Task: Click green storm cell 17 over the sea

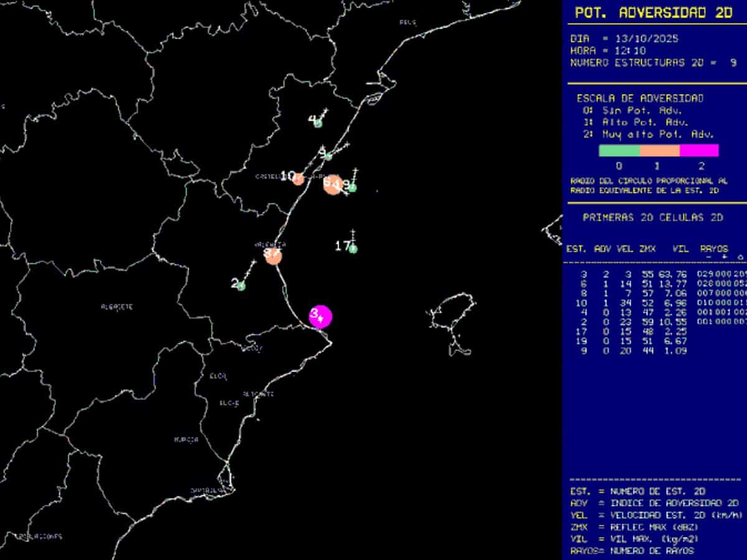Action: pos(353,249)
